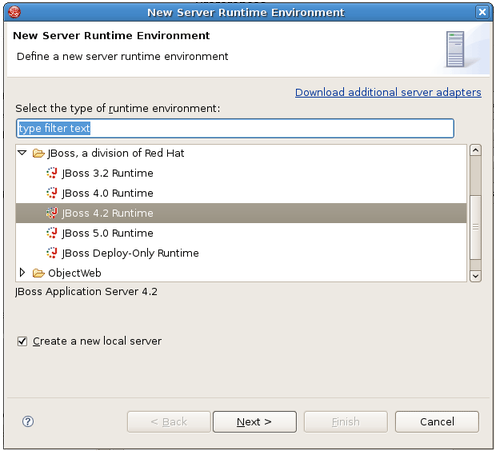Click the disabled Finish button
Viewport: 496px width, 451px height.
346,422
